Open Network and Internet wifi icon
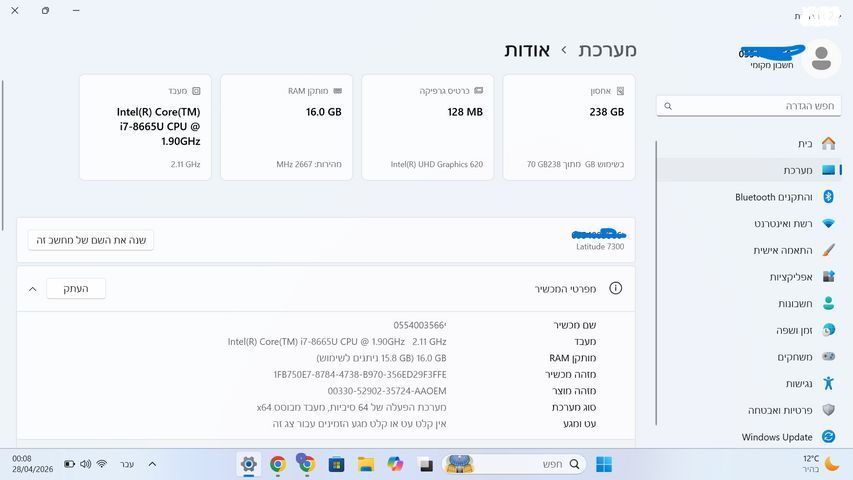The width and height of the screenshot is (853, 480). click(x=828, y=224)
